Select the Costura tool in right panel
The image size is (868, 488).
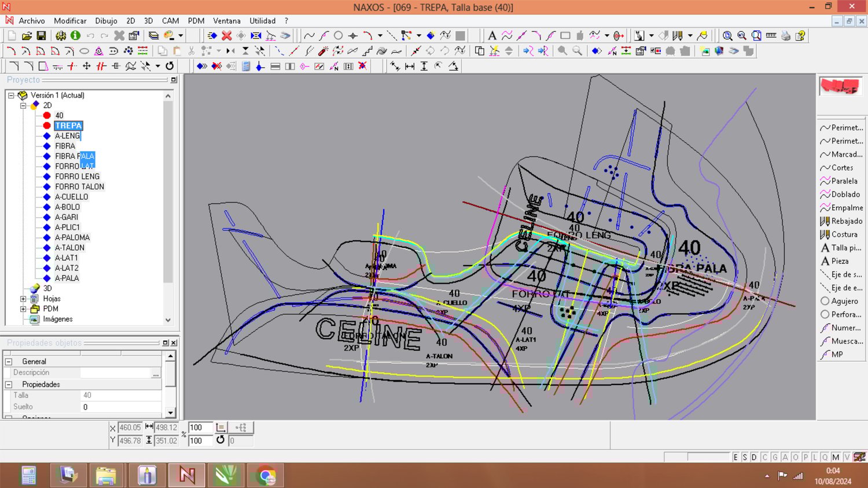[838, 234]
